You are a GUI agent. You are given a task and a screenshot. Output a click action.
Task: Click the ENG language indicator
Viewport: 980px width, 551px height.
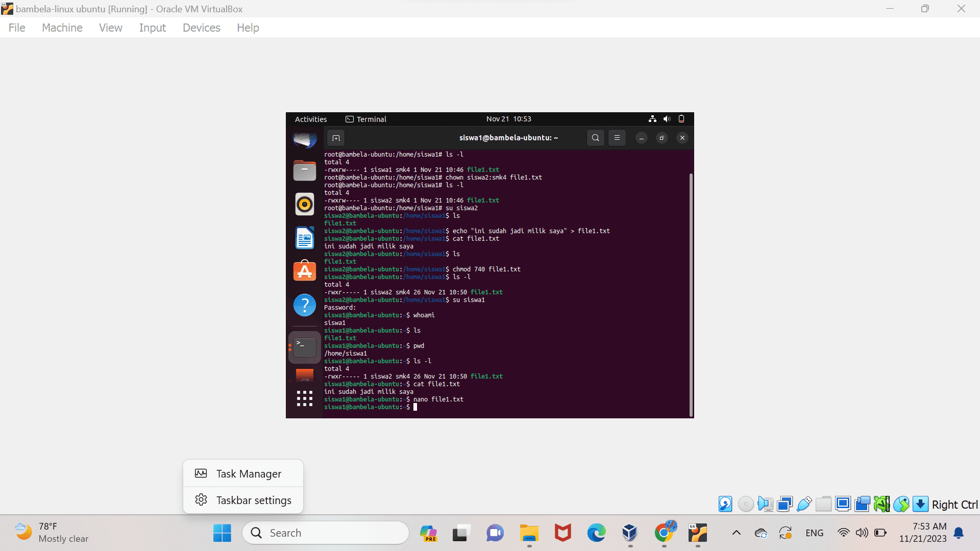pos(815,533)
